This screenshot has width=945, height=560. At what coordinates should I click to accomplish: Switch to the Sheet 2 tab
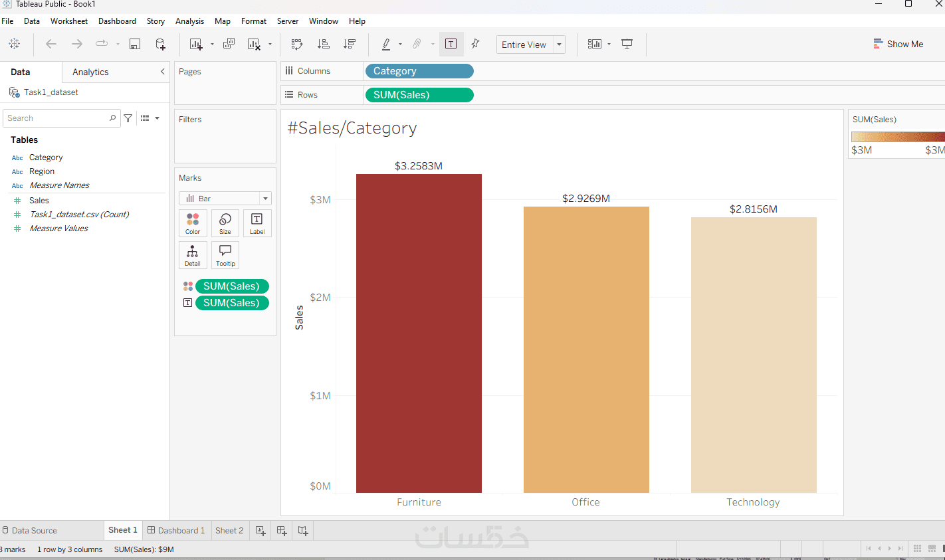[229, 530]
